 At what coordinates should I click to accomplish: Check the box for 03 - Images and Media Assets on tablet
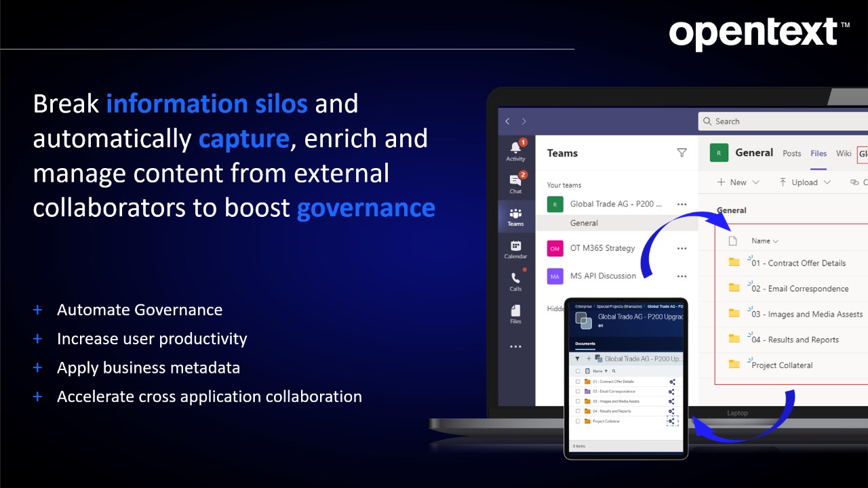click(x=578, y=401)
